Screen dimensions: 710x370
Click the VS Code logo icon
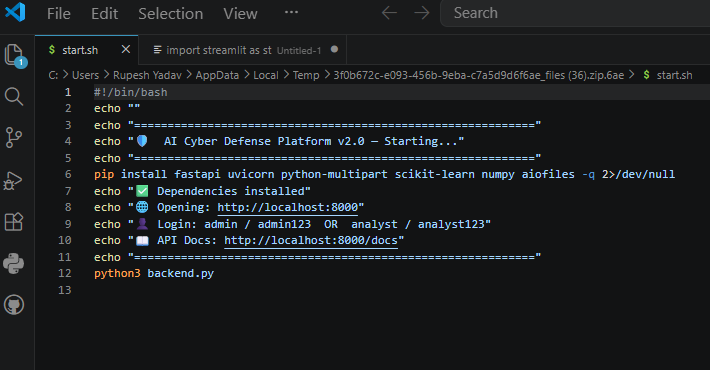15,12
